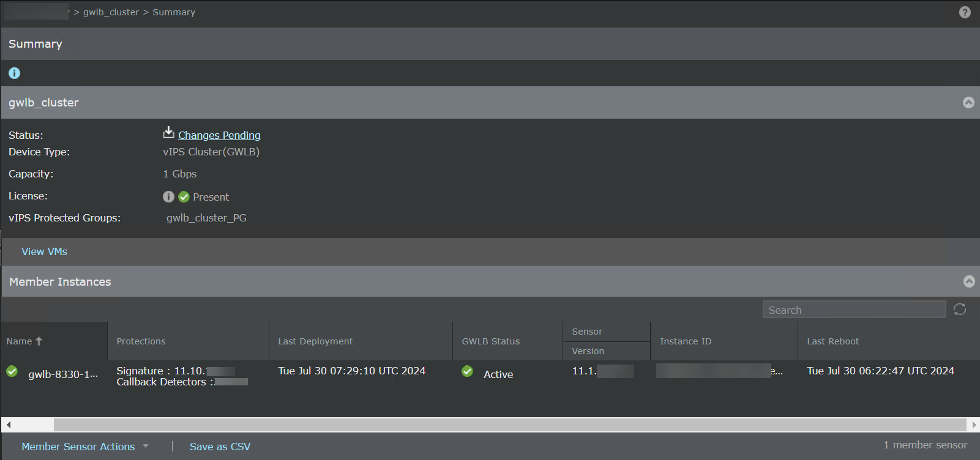Screen dimensions: 980x460
Task: Open the help question mark icon
Action: [x=965, y=12]
